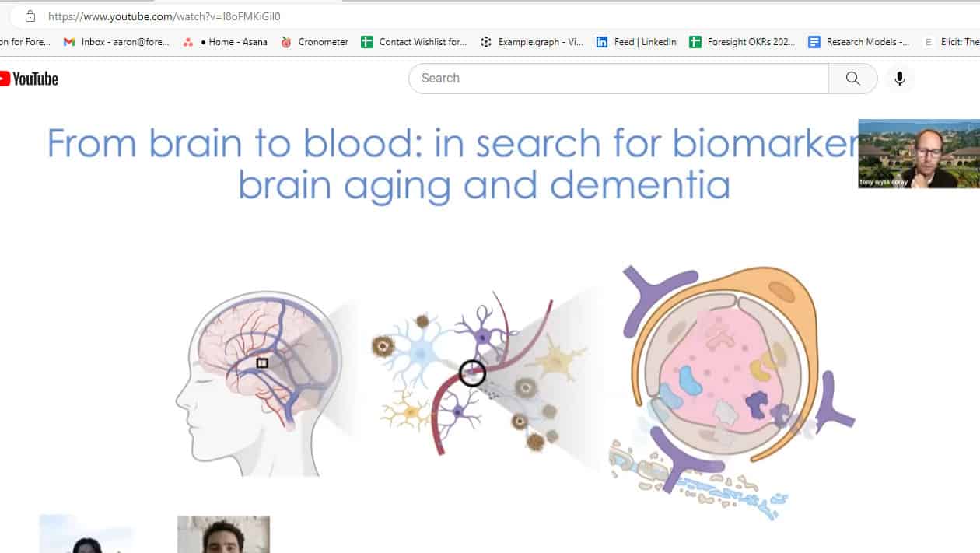980x553 pixels.
Task: Open the Example.graph bookmark
Action: pyautogui.click(x=532, y=42)
